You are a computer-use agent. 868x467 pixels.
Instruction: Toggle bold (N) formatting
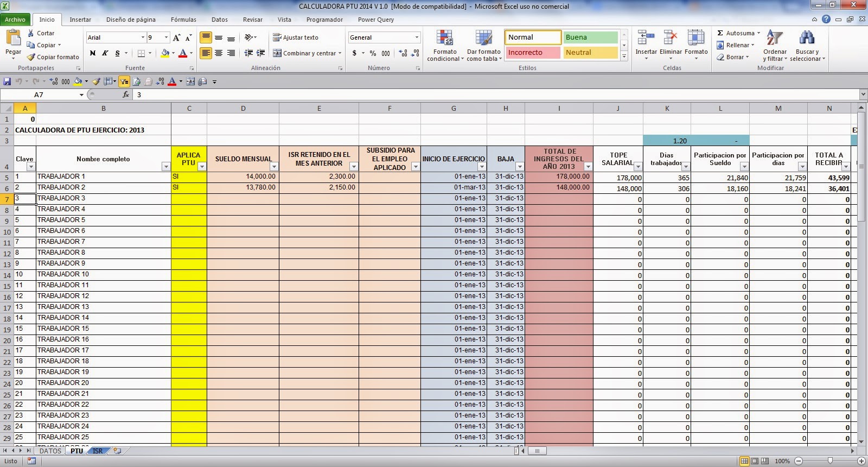pyautogui.click(x=93, y=53)
